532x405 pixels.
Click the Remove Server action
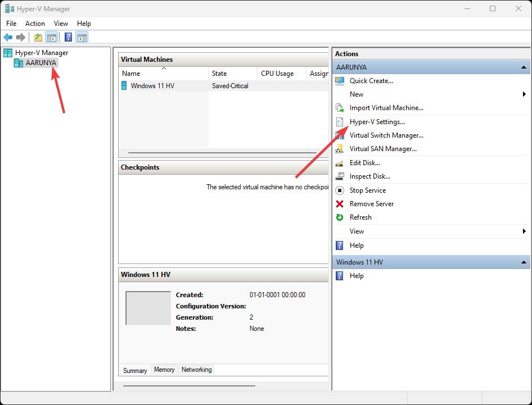[x=372, y=204]
